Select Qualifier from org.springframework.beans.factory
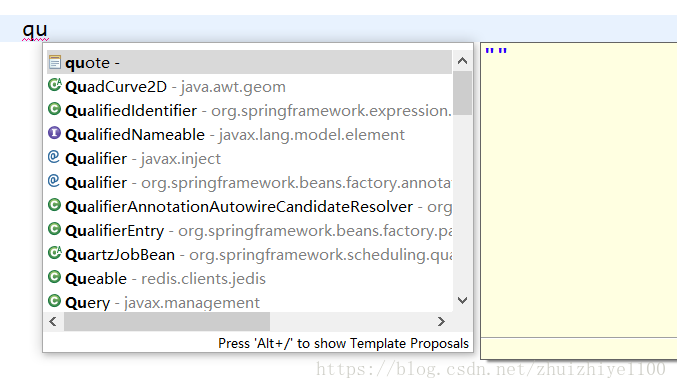This screenshot has width=677, height=389. click(250, 182)
